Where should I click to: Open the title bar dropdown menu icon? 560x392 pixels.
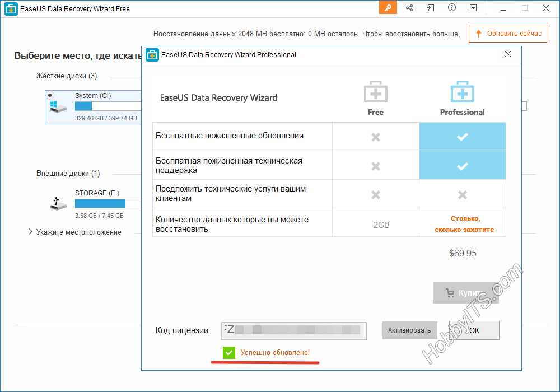pyautogui.click(x=473, y=8)
